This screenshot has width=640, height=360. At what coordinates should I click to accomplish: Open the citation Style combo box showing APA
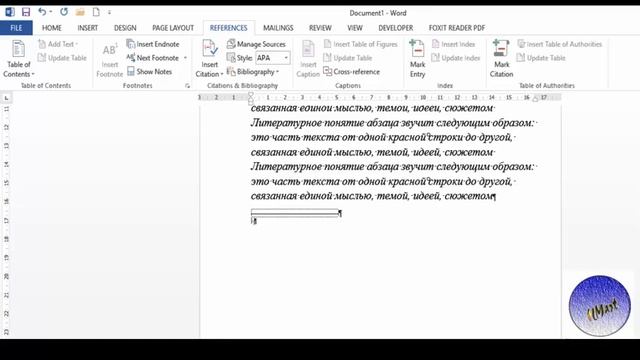(x=273, y=58)
